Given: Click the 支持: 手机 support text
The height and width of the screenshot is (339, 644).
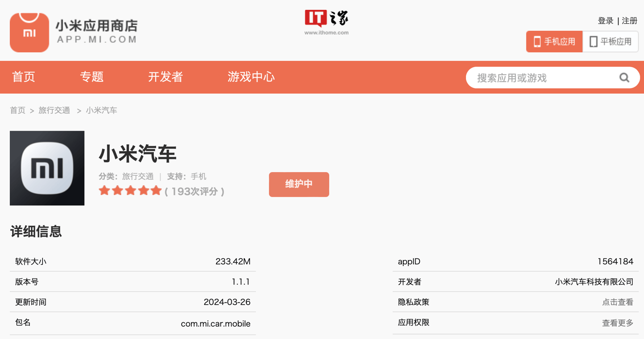Looking at the screenshot, I should [x=186, y=177].
